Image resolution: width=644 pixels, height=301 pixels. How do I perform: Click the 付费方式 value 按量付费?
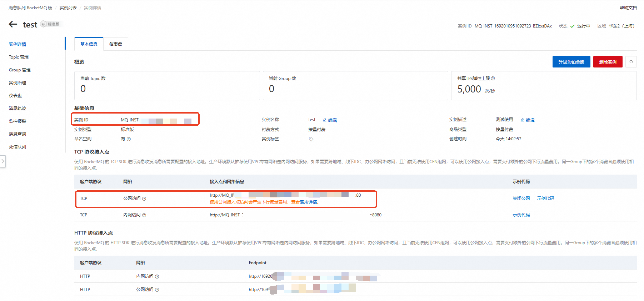click(x=317, y=130)
